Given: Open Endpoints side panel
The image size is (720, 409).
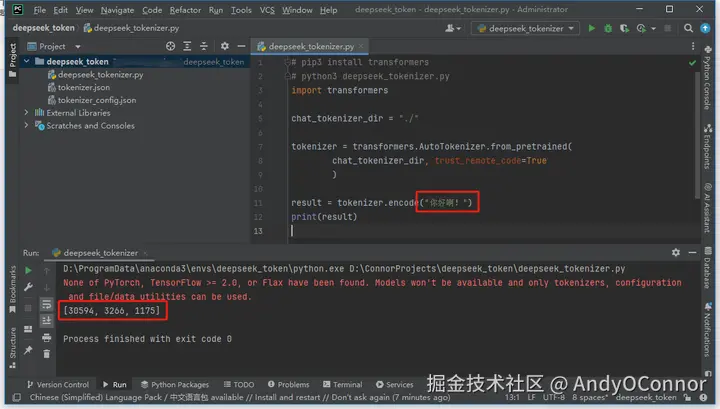Looking at the screenshot, I should tap(707, 147).
